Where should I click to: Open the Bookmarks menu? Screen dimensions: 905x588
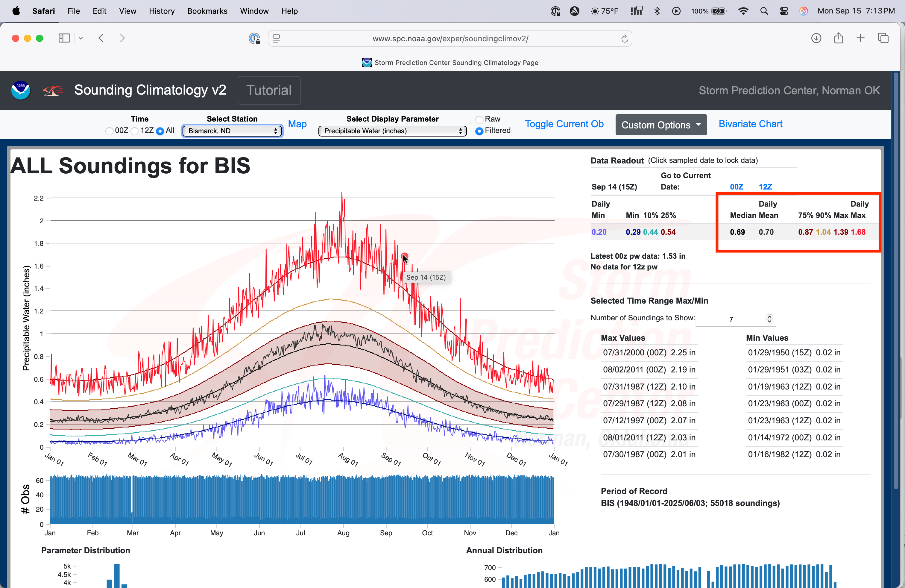(207, 11)
